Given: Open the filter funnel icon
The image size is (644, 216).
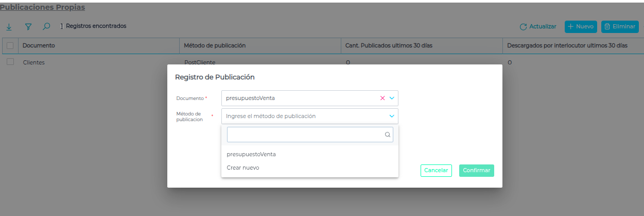Looking at the screenshot, I should (x=28, y=26).
